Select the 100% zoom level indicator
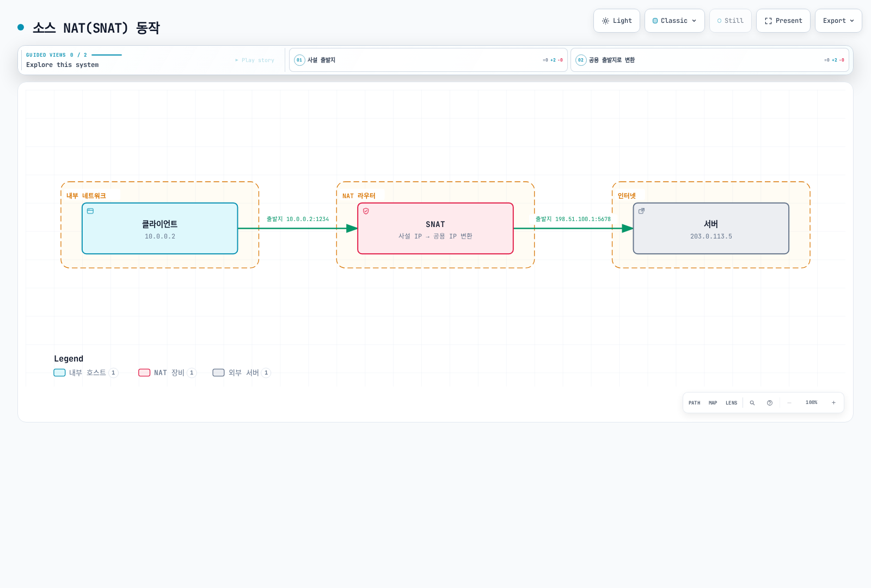 click(811, 403)
